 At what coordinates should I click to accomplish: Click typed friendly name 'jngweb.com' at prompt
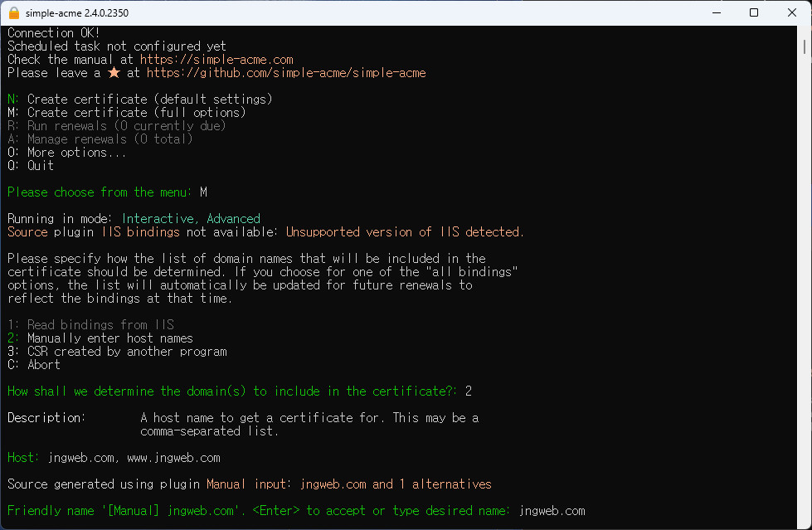(x=552, y=511)
